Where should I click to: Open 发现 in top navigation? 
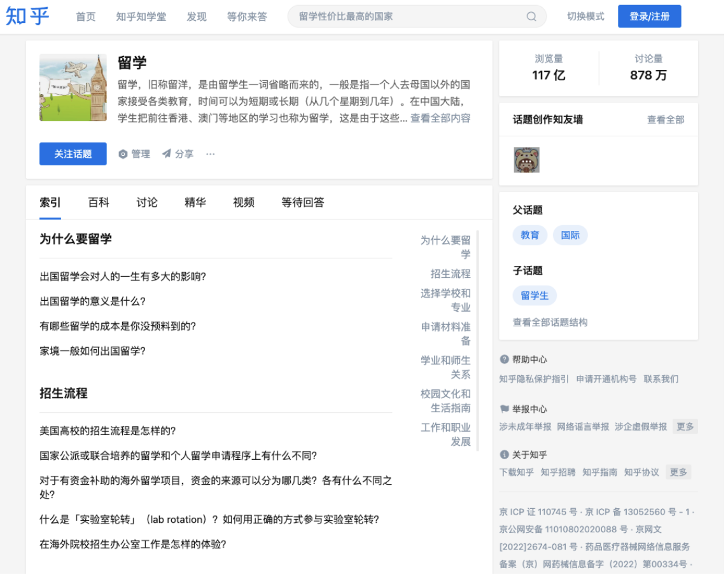coord(197,17)
